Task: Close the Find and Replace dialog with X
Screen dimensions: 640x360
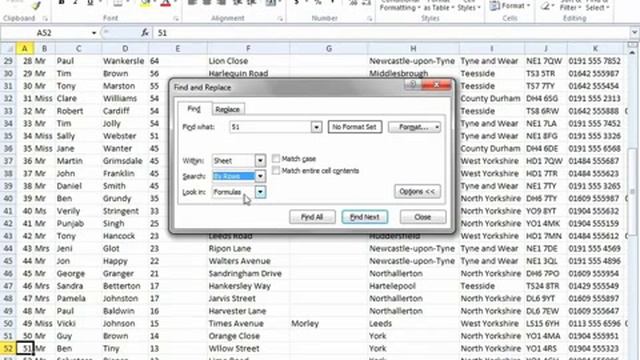Action: click(436, 84)
